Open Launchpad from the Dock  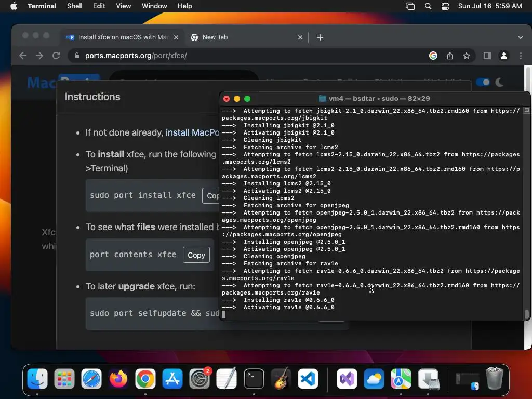64,379
